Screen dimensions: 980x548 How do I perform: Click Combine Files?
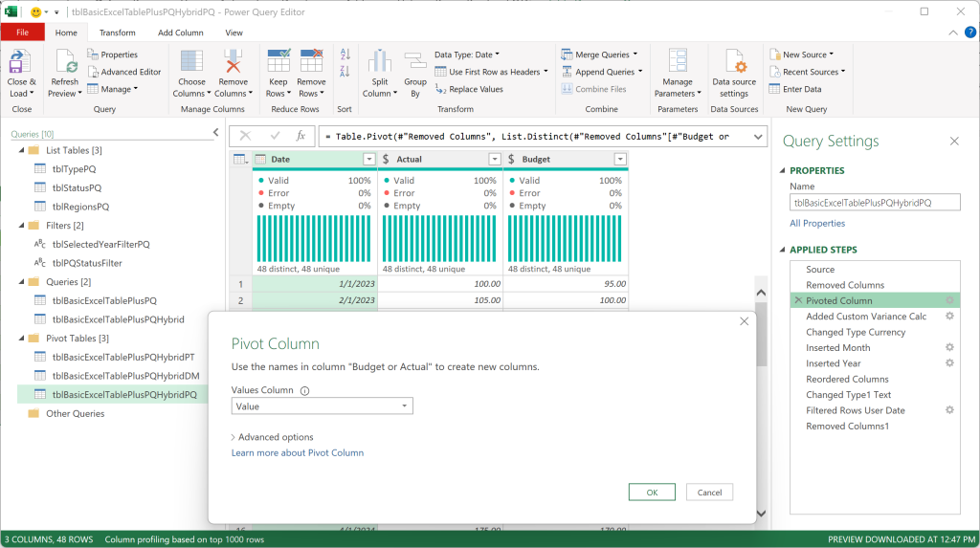pos(593,89)
